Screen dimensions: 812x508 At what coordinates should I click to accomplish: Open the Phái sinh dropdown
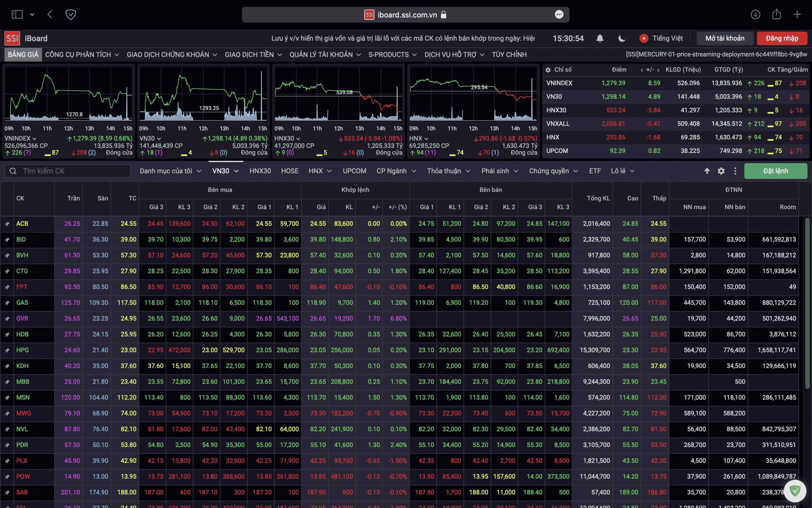(x=500, y=171)
